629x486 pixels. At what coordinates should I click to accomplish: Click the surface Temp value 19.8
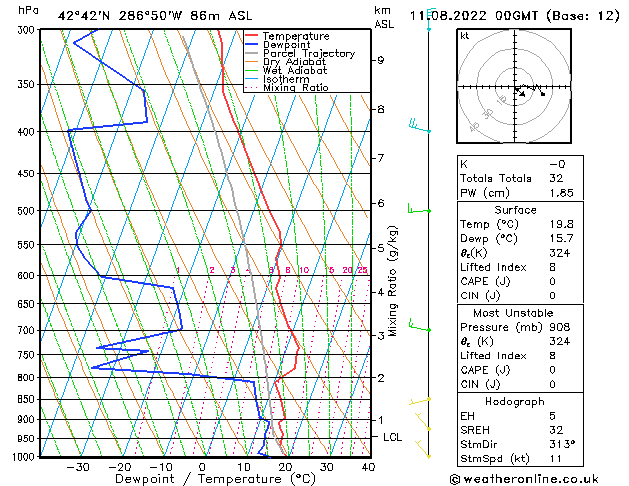561,224
